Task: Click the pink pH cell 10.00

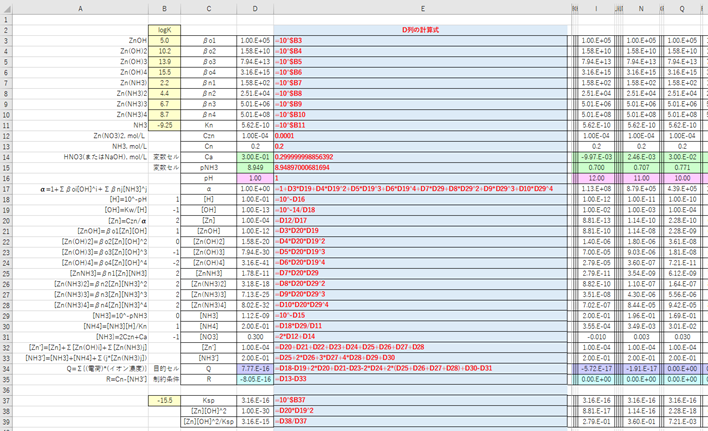Action: (x=682, y=178)
